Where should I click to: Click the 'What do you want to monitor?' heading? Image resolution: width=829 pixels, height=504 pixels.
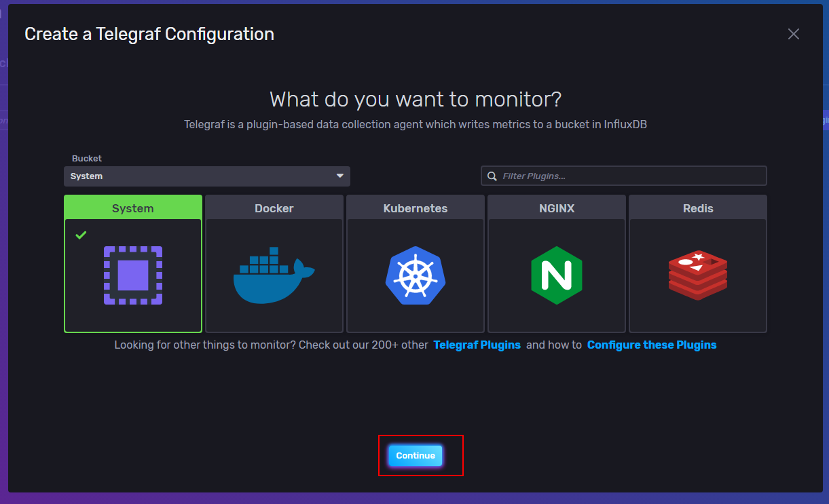point(416,100)
